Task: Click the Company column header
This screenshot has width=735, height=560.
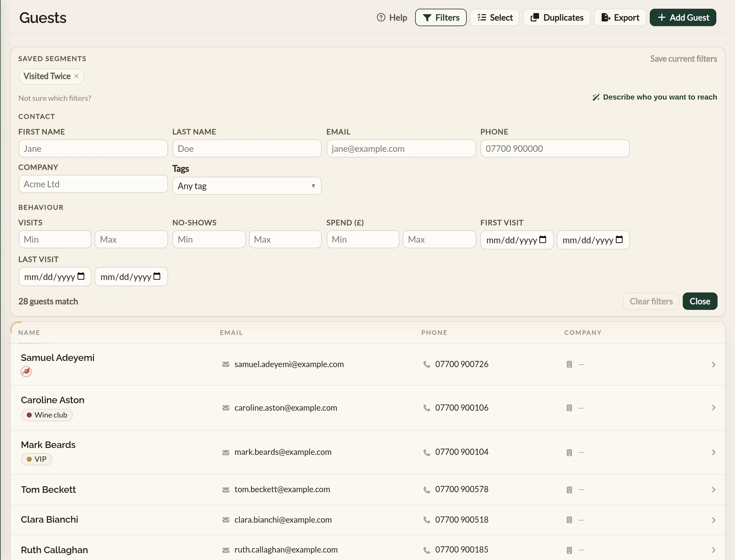Action: [x=583, y=332]
